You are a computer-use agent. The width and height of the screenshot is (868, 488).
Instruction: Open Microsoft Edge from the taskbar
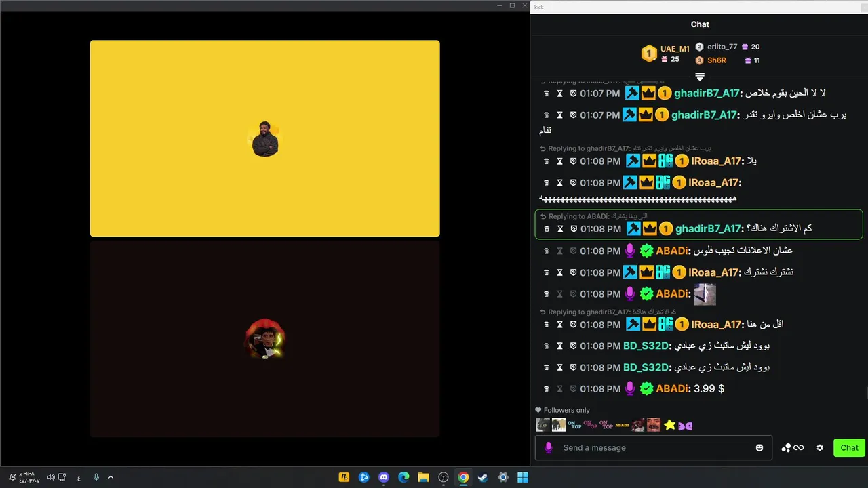pos(403,477)
